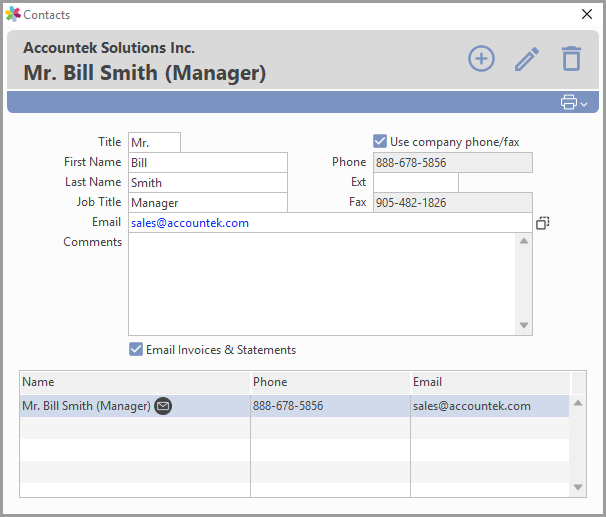Click into the Title field containing Mr.
The width and height of the screenshot is (606, 517).
point(155,143)
